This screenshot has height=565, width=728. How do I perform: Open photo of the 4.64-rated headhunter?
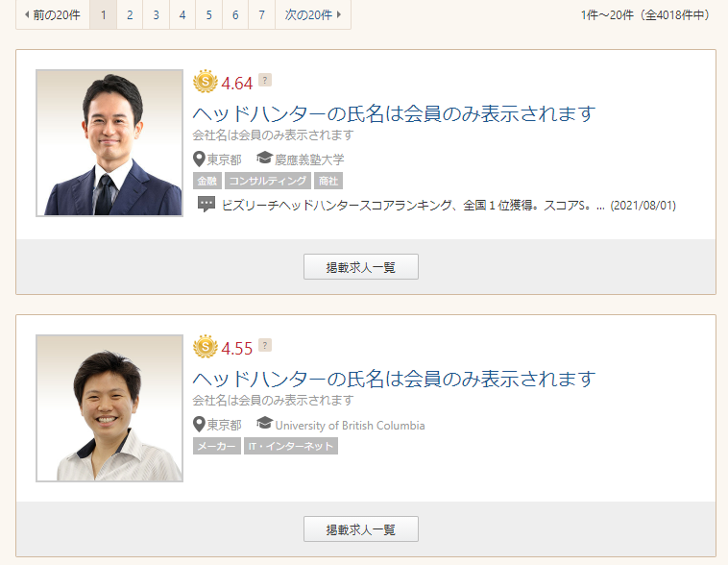109,143
